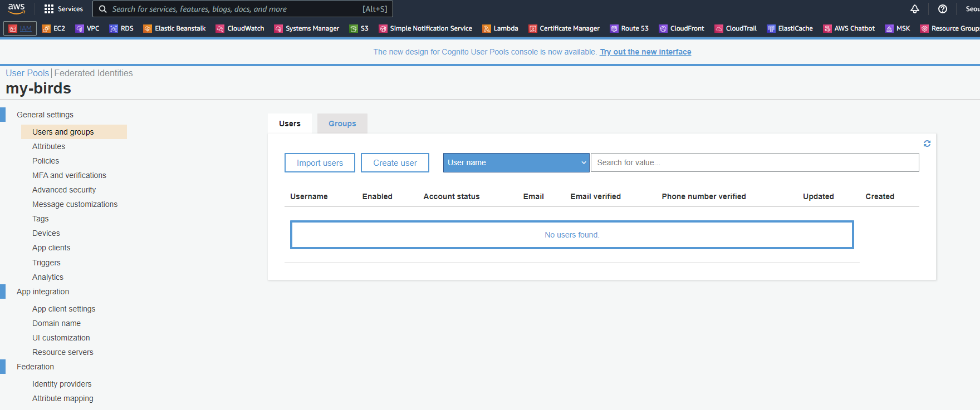This screenshot has width=980, height=410.
Task: Open the help question mark icon
Action: point(943,9)
